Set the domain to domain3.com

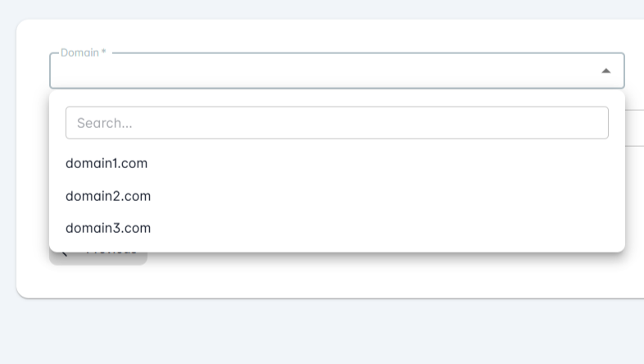point(108,228)
